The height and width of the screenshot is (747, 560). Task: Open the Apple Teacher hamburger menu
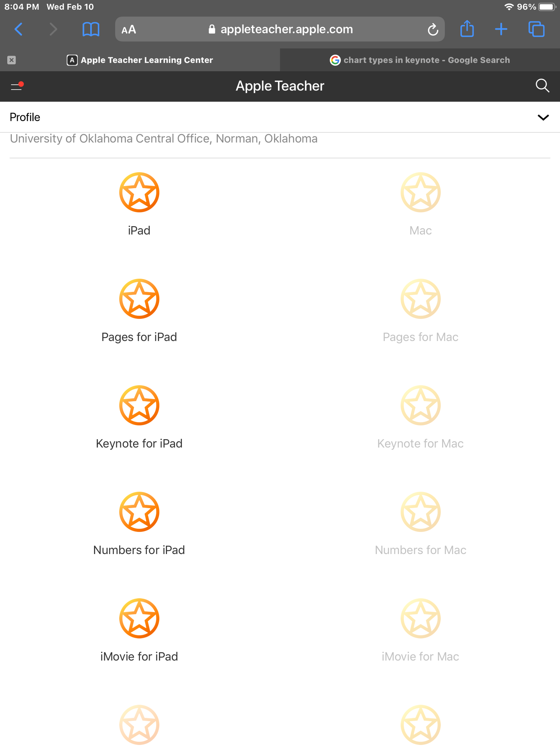pyautogui.click(x=16, y=86)
